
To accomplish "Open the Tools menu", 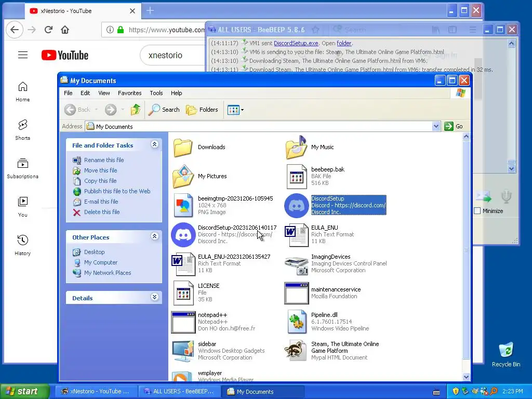I will pyautogui.click(x=156, y=93).
